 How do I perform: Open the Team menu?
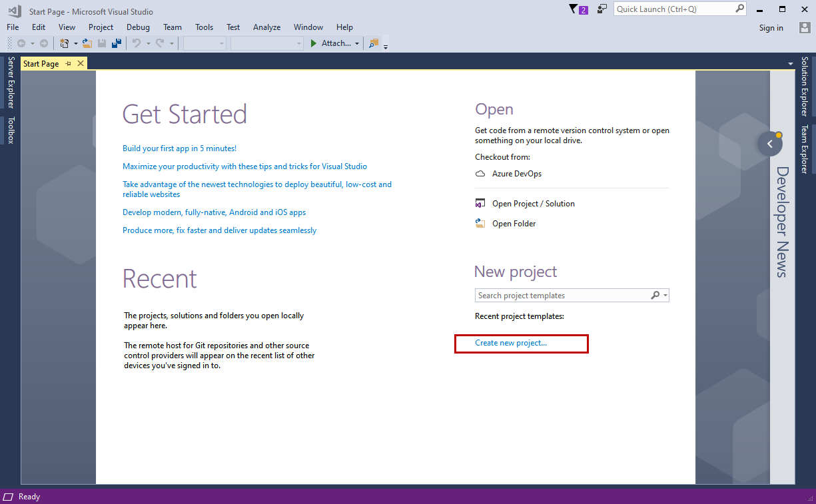point(173,27)
